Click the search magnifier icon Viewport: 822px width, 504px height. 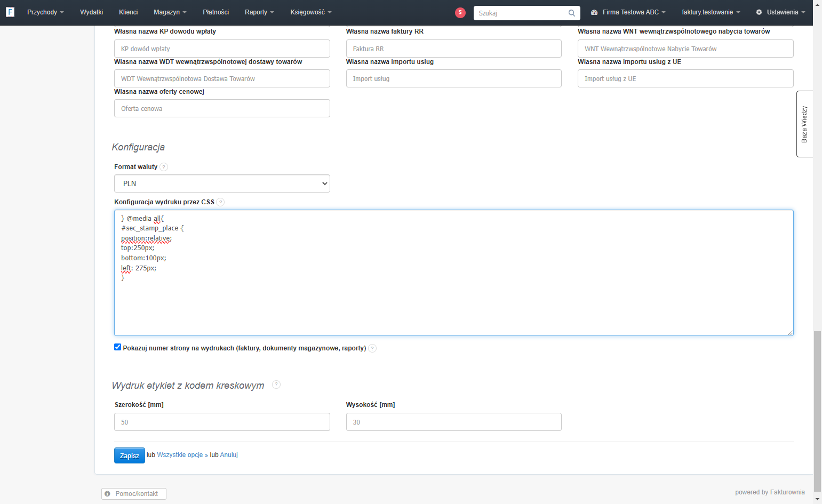tap(571, 13)
